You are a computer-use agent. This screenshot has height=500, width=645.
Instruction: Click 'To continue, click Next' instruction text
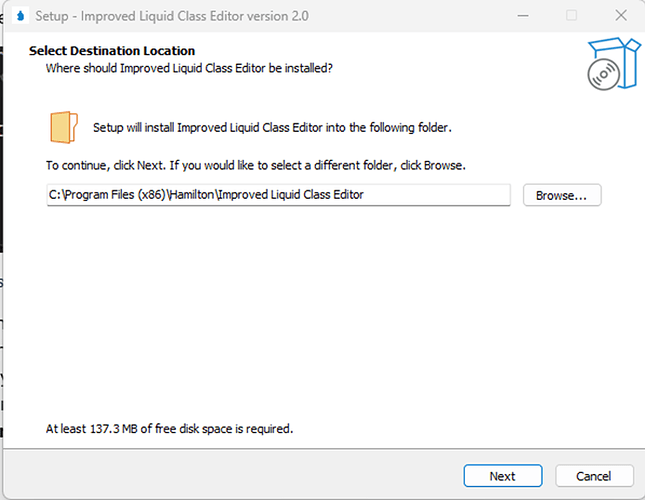click(x=256, y=165)
